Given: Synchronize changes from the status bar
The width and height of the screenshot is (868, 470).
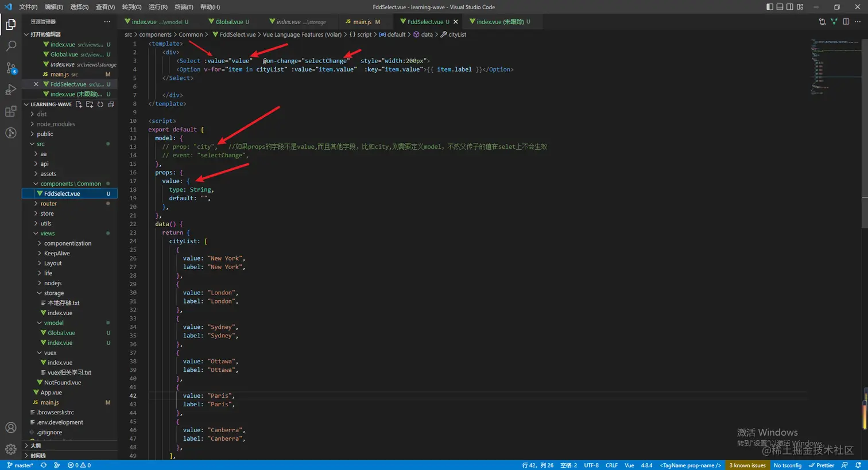Looking at the screenshot, I should 44,465.
